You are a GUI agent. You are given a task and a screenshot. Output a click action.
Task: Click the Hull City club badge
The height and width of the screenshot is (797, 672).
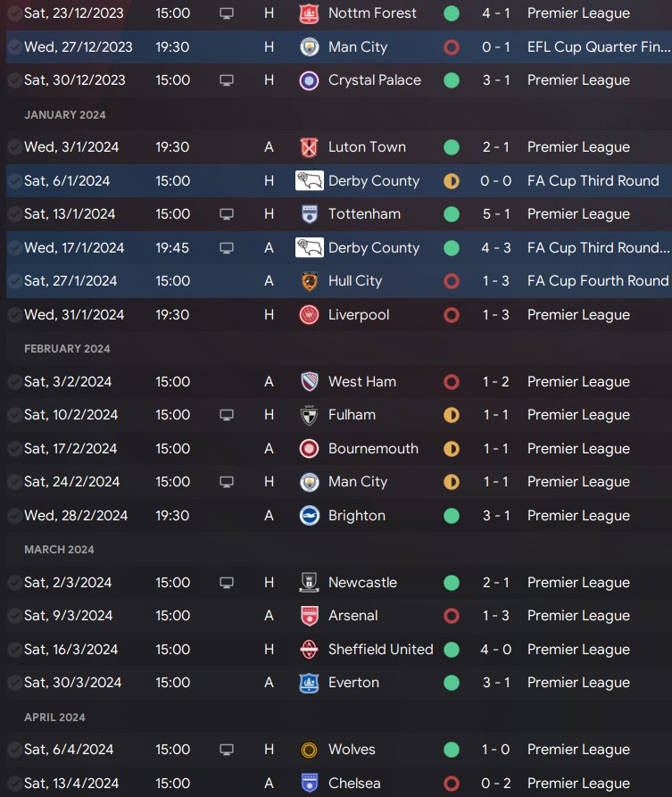(x=310, y=281)
